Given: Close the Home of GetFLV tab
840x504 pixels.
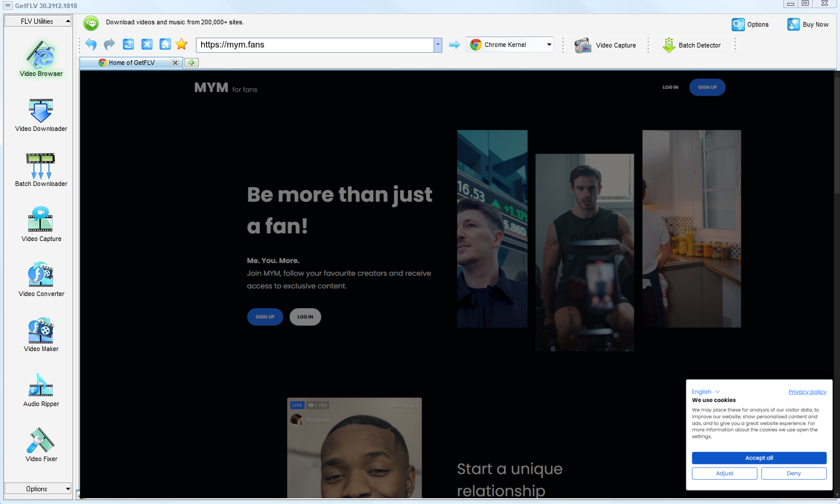Looking at the screenshot, I should (176, 63).
